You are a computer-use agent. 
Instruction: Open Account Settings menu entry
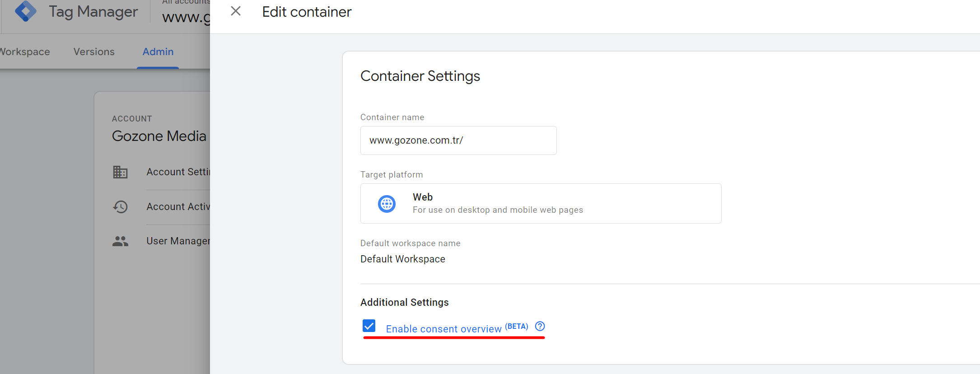(x=178, y=172)
